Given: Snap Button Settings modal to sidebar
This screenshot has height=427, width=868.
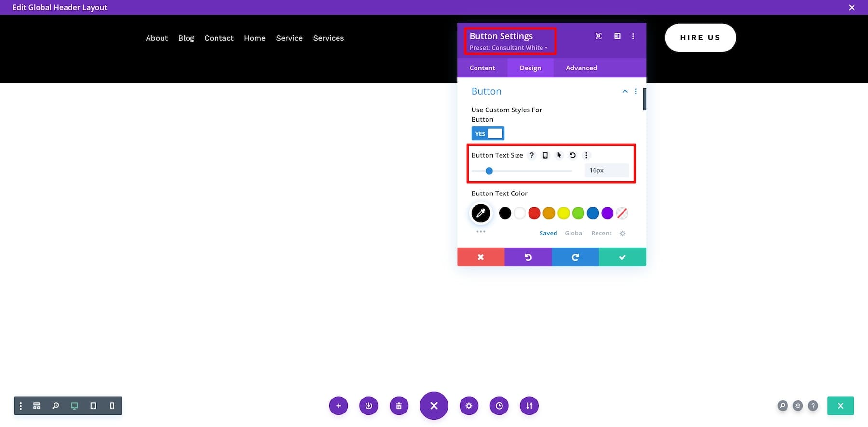Looking at the screenshot, I should pyautogui.click(x=617, y=36).
